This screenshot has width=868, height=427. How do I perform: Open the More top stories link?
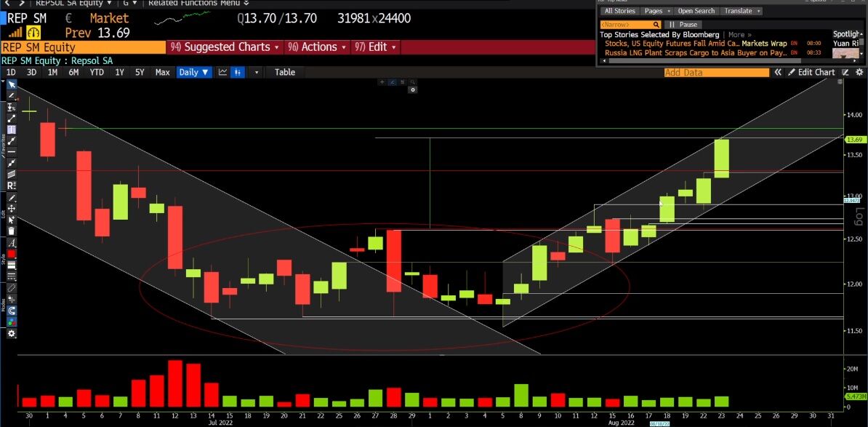739,35
